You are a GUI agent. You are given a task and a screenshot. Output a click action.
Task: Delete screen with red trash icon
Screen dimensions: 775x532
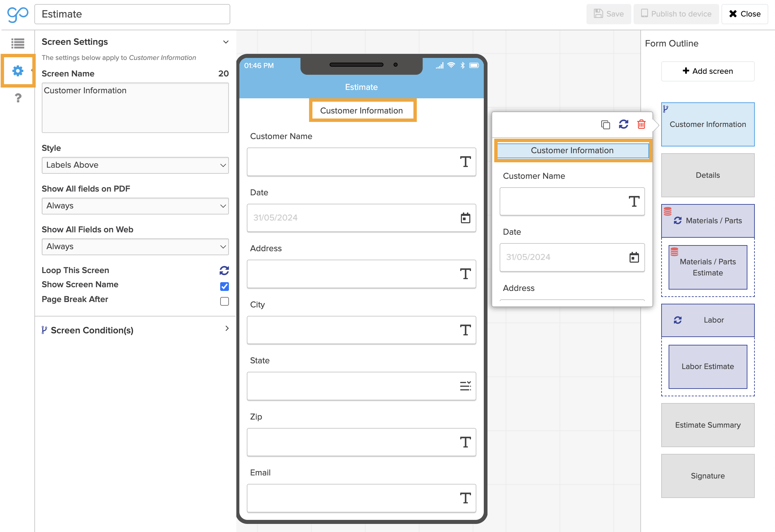coord(641,124)
